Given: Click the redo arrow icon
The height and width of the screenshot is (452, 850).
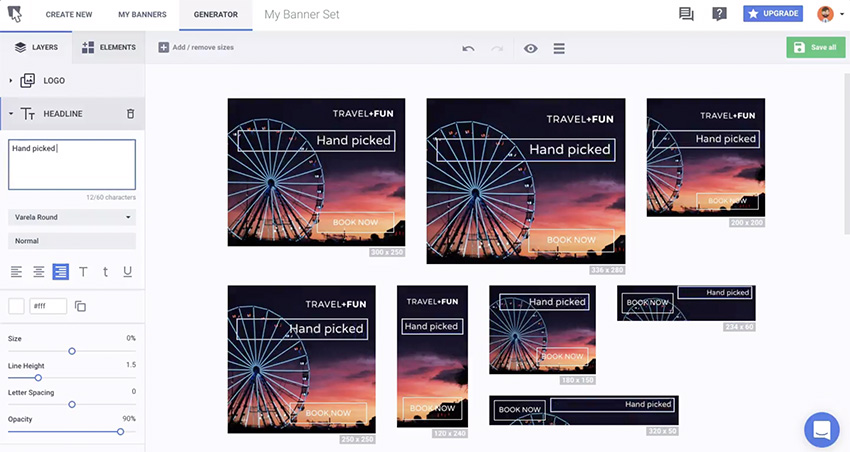Looking at the screenshot, I should pyautogui.click(x=497, y=48).
